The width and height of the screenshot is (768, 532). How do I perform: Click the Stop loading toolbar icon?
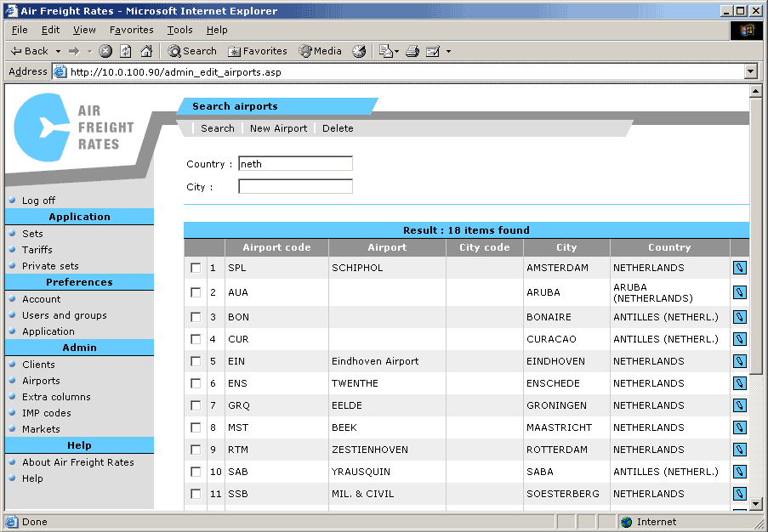105,51
